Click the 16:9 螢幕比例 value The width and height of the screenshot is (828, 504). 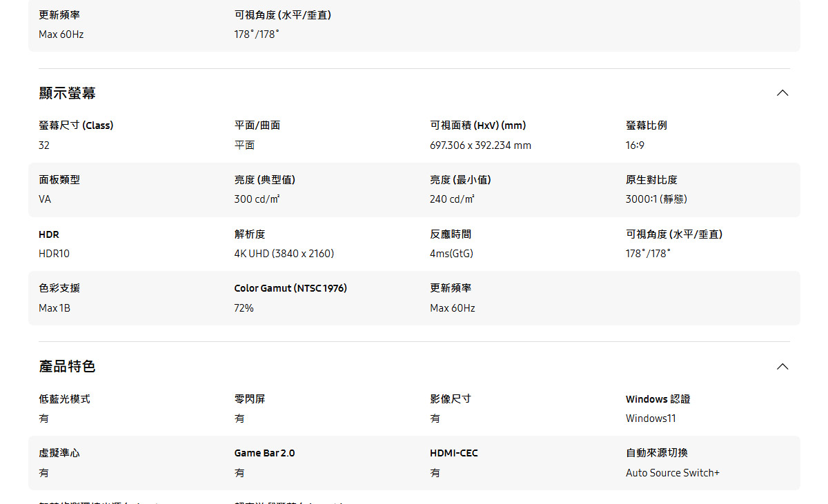(x=633, y=145)
